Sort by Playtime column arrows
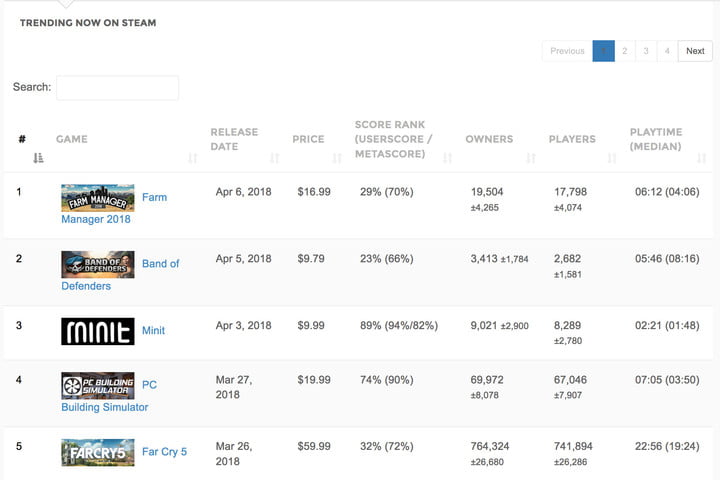This screenshot has height=480, width=720. tap(702, 158)
